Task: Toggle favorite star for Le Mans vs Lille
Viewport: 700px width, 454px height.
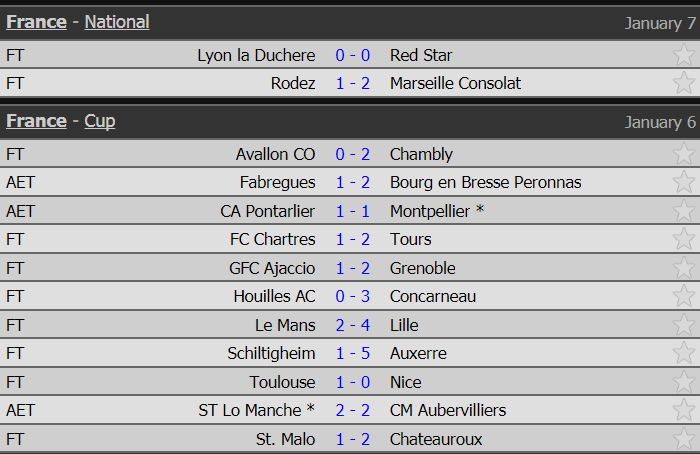Action: pos(684,325)
